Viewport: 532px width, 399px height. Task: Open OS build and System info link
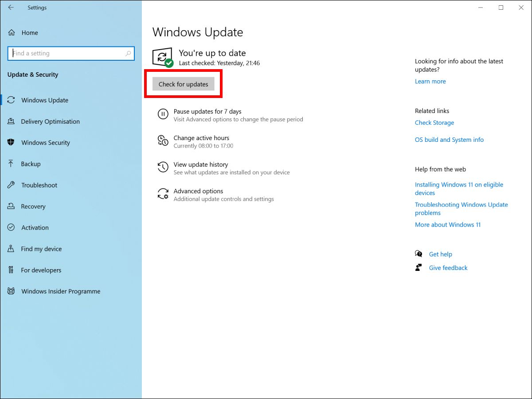tap(449, 140)
